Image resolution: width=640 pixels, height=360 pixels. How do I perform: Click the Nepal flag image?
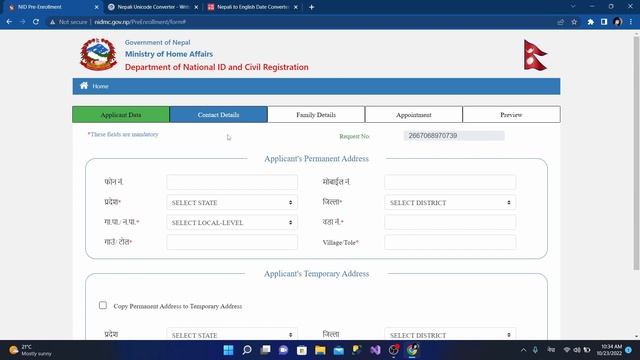click(x=535, y=55)
